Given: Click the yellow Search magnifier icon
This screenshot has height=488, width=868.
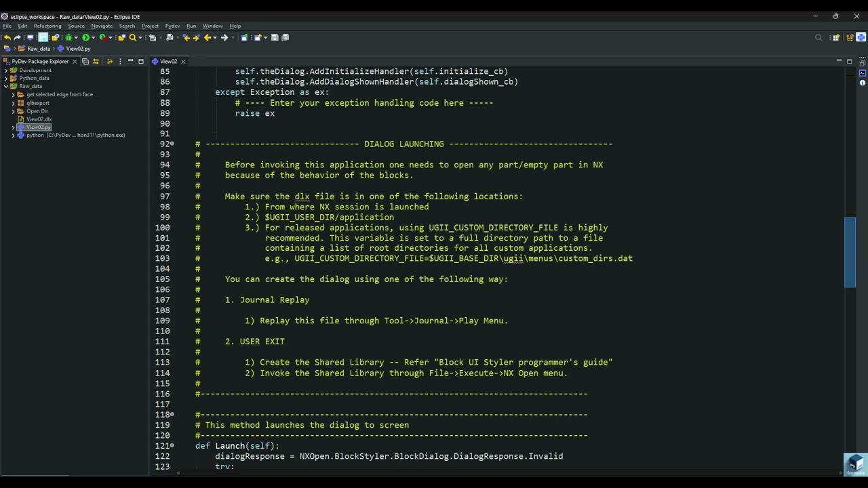Looking at the screenshot, I should pyautogui.click(x=132, y=37).
